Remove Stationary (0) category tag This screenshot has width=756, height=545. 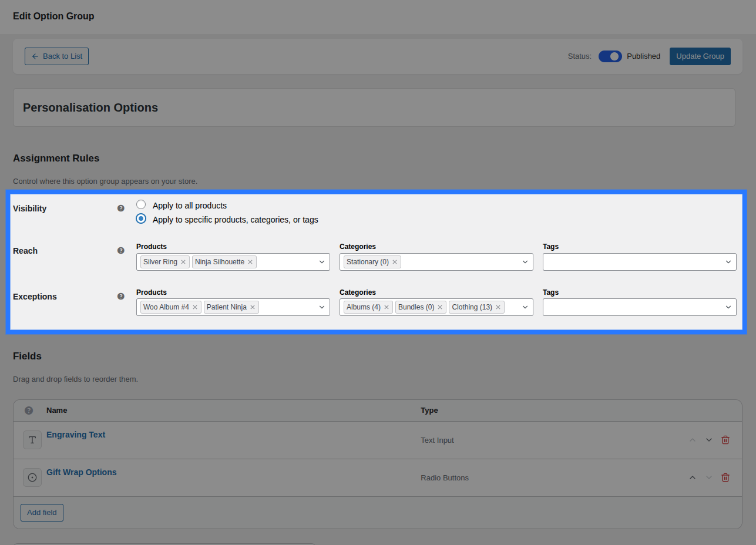tap(395, 262)
